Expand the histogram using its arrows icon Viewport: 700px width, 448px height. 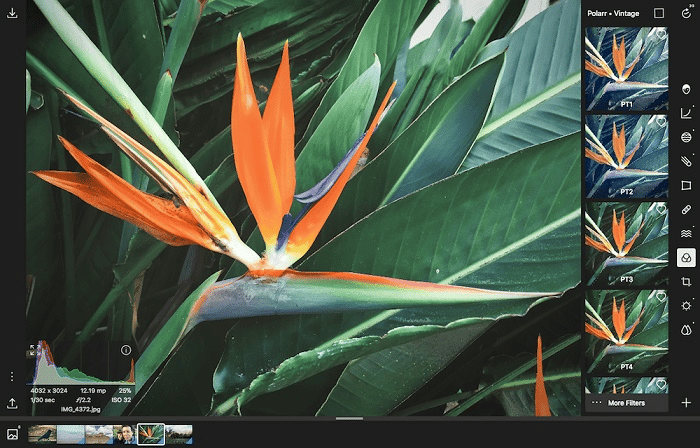(35, 349)
